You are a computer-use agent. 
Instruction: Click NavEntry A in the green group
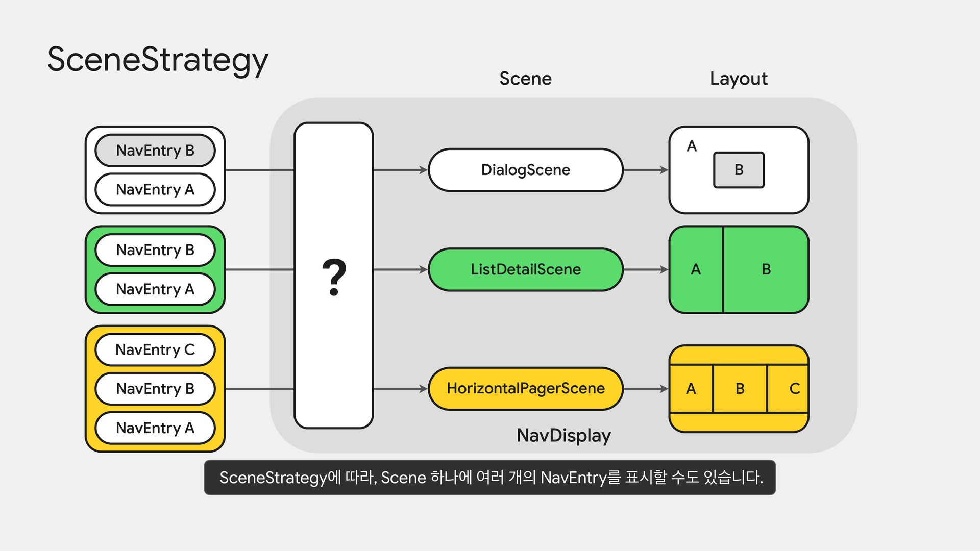pos(155,289)
